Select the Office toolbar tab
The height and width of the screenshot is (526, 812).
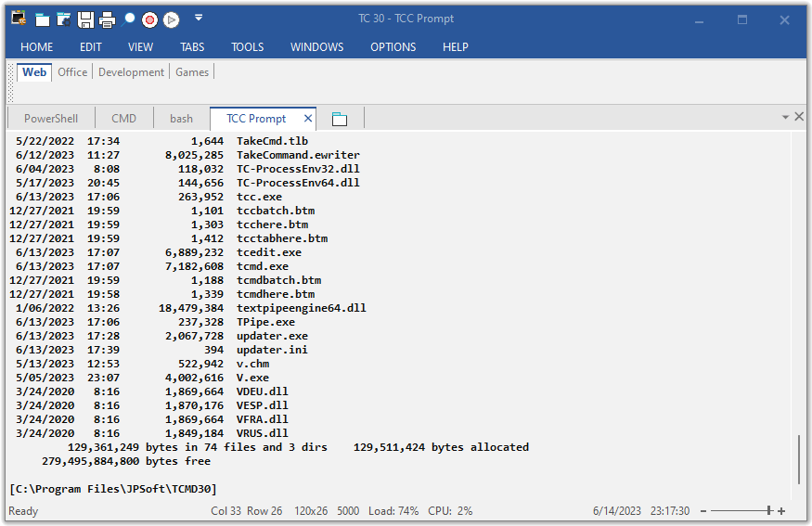(x=72, y=72)
